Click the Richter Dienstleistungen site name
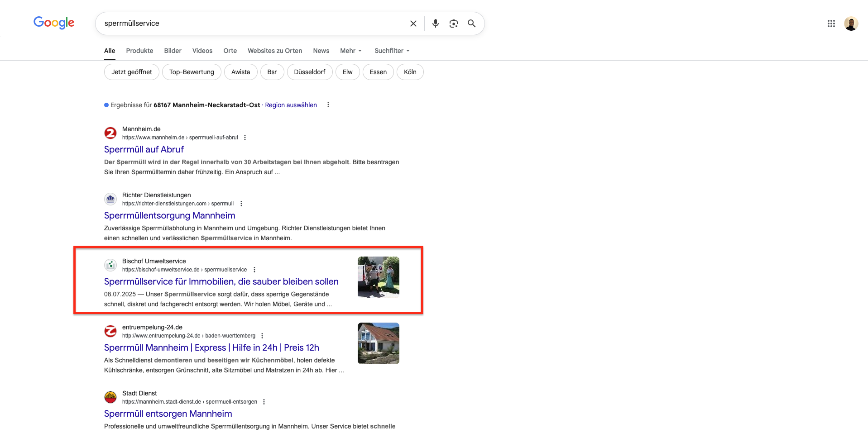This screenshot has height=433, width=868. tap(157, 195)
